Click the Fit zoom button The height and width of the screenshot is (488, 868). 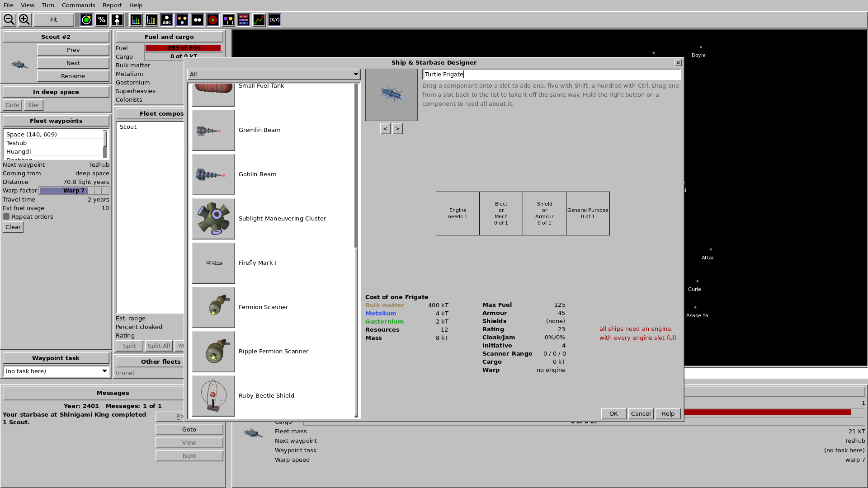pyautogui.click(x=53, y=20)
